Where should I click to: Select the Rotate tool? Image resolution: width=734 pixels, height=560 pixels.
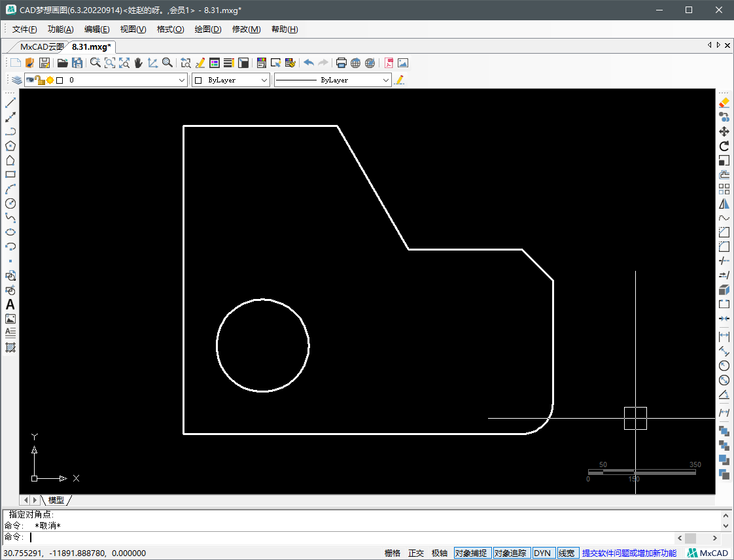click(724, 146)
